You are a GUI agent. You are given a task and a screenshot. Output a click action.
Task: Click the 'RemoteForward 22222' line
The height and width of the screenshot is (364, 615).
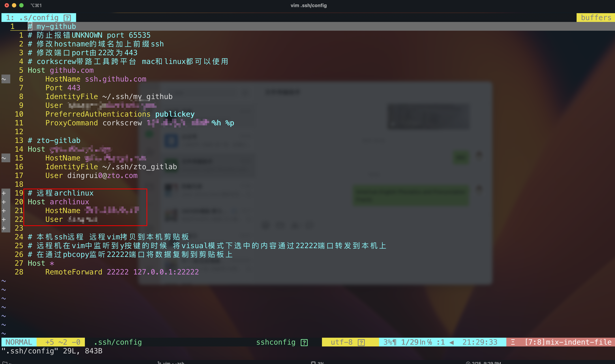pyautogui.click(x=122, y=272)
